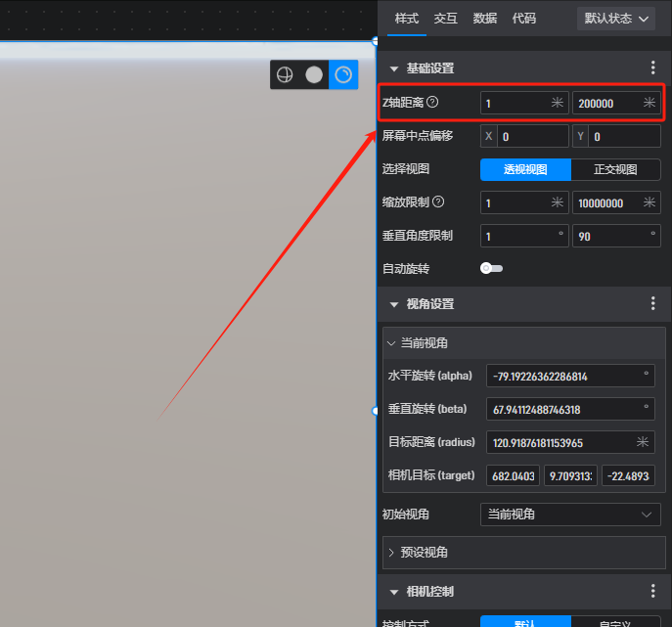Click asterisk unit icon in Z轴距离 minimum field
The image size is (672, 627).
tap(558, 103)
